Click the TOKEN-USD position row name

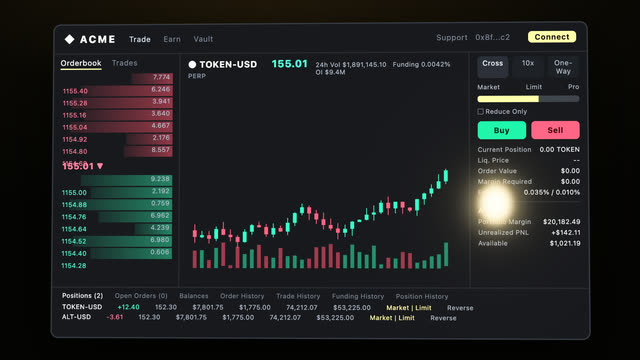[82, 307]
